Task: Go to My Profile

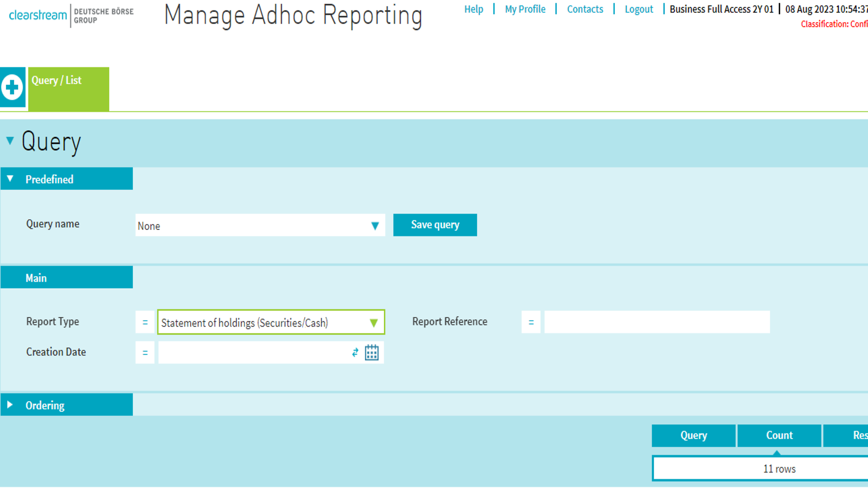Action: click(x=525, y=9)
